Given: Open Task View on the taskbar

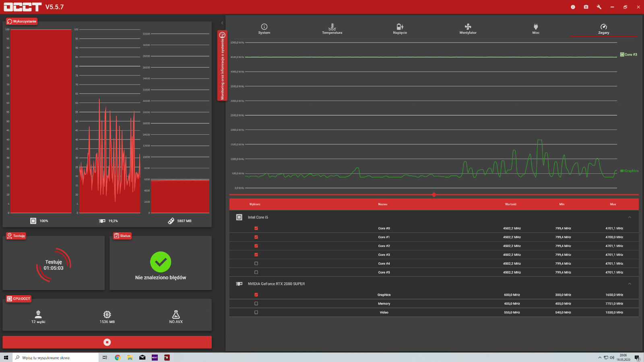Looking at the screenshot, I should click(105, 358).
